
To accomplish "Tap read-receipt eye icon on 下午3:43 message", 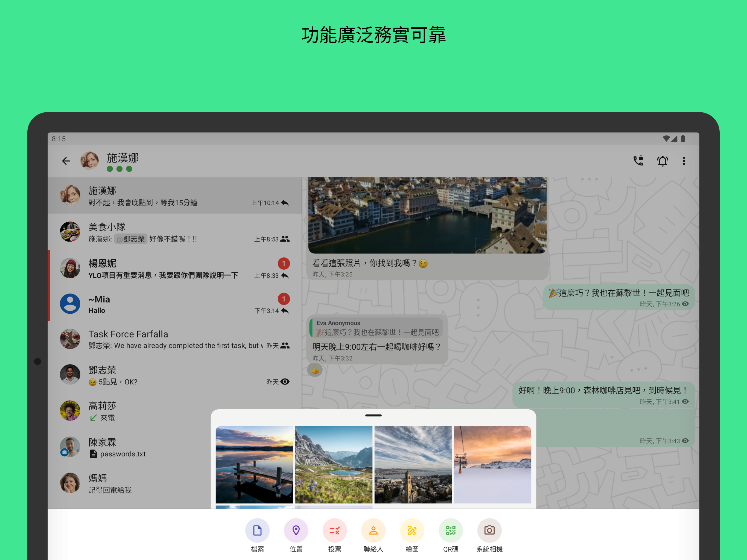I will (x=685, y=441).
